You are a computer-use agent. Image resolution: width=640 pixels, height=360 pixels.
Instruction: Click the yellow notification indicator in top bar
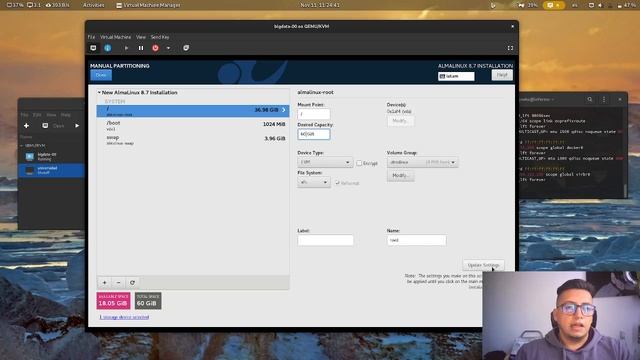[x=553, y=5]
